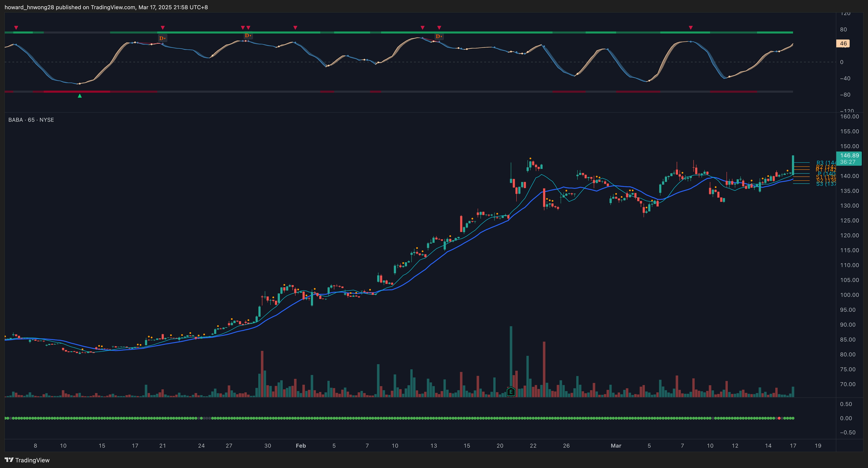The height and width of the screenshot is (468, 868).
Task: Open the D divergence label near January 28
Action: click(x=248, y=35)
